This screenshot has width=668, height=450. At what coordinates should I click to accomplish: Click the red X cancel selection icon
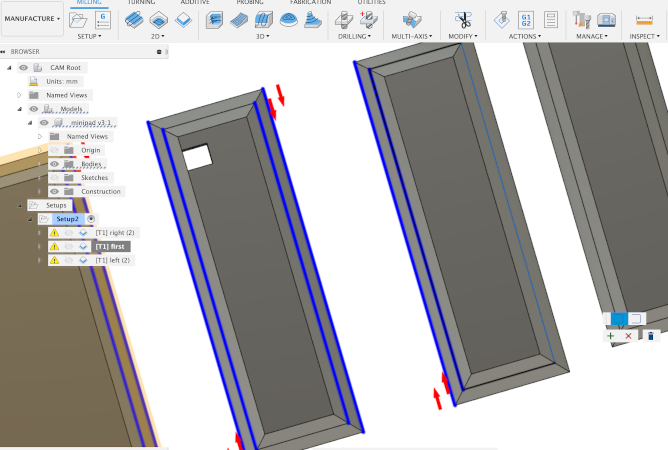[x=629, y=336]
